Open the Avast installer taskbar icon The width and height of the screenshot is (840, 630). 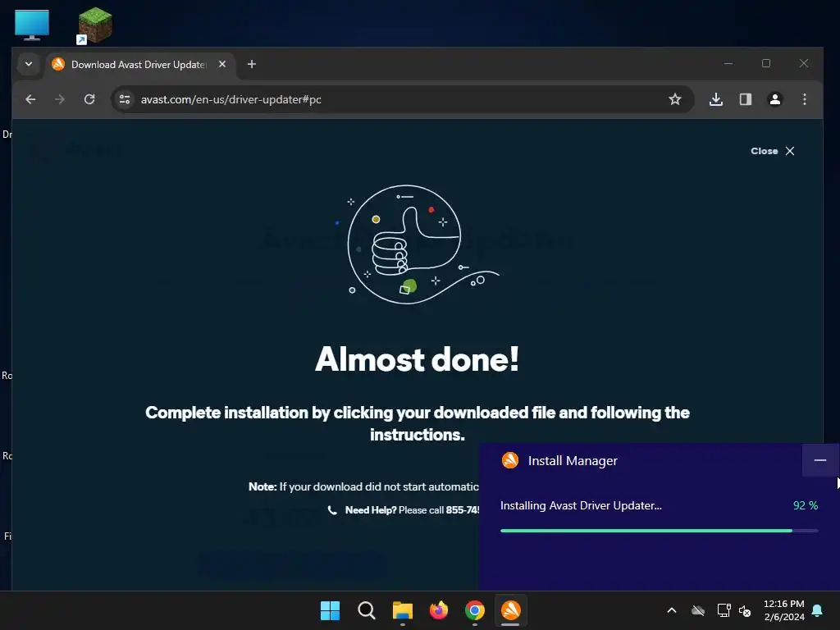(x=510, y=610)
